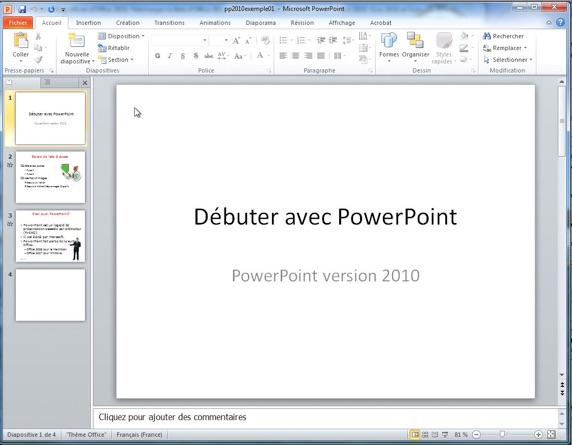Activate the format painter brush icon
This screenshot has width=572, height=445.
click(38, 59)
